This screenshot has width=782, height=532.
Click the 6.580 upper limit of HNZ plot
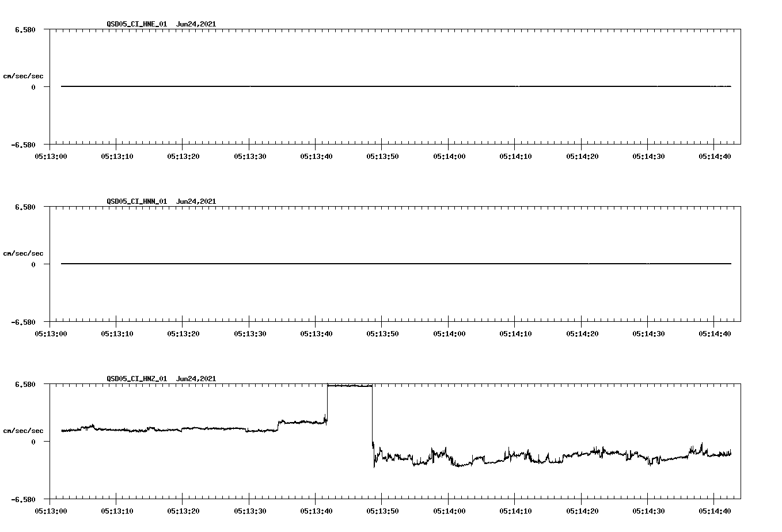tap(25, 384)
